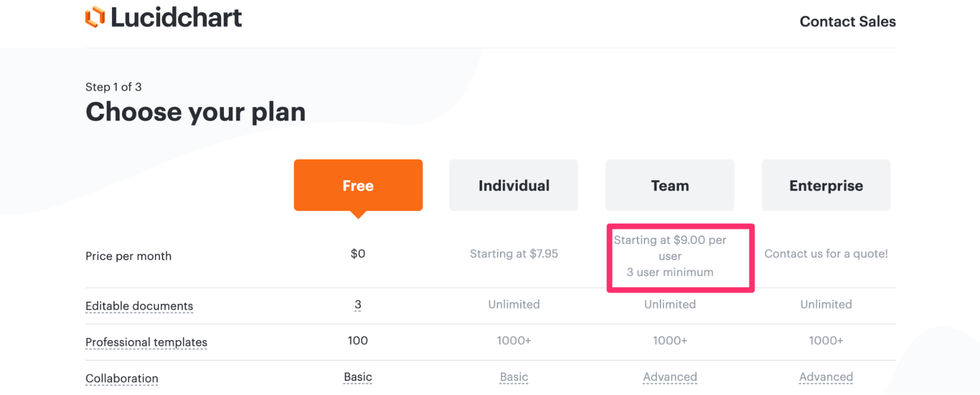Click the Editable documents row label
This screenshot has height=395, width=980.
click(x=139, y=306)
